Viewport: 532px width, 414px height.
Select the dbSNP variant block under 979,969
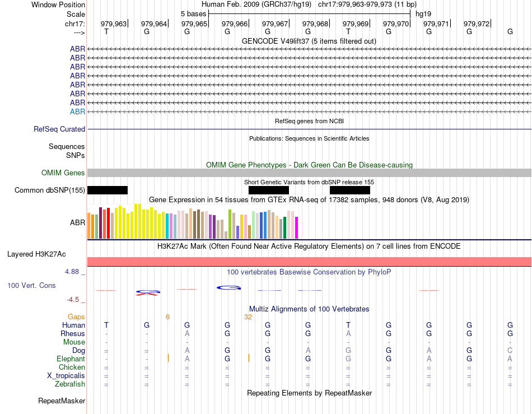(350, 190)
